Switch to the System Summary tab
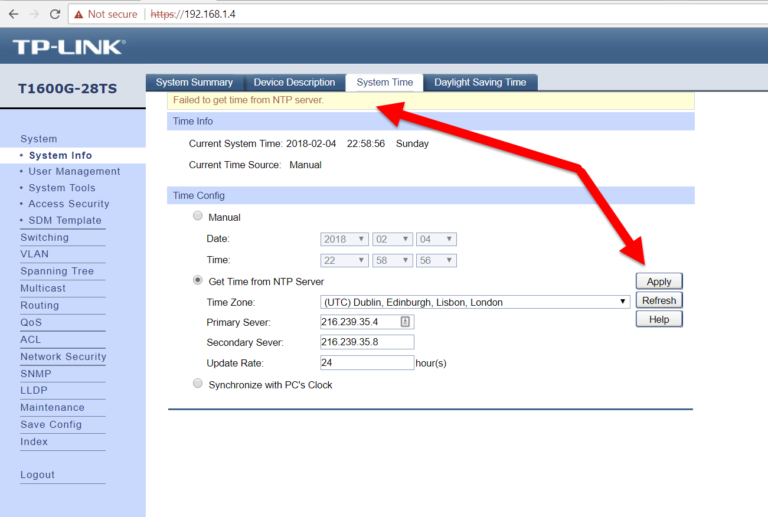Screen dimensions: 768x517 [x=194, y=82]
